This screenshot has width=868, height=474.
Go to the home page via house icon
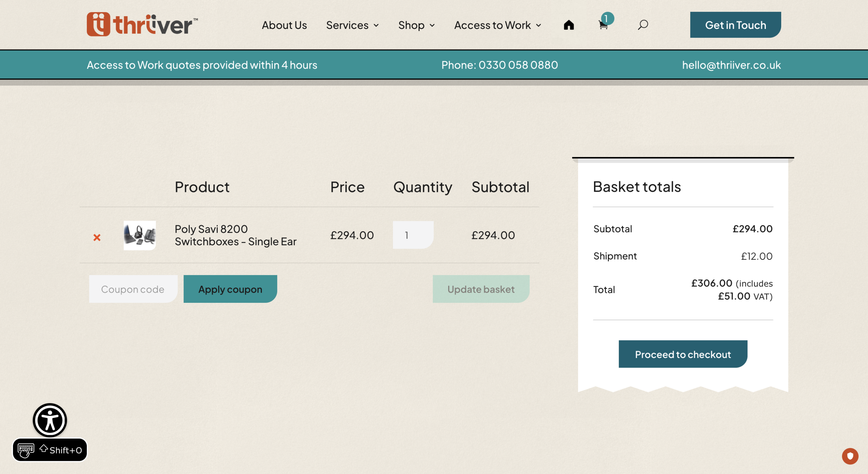pos(569,25)
